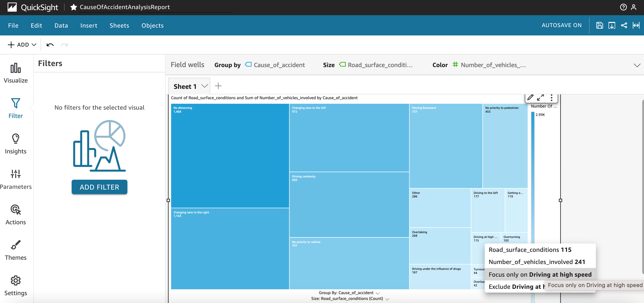Click the share icon in header
The image size is (644, 303).
(624, 25)
